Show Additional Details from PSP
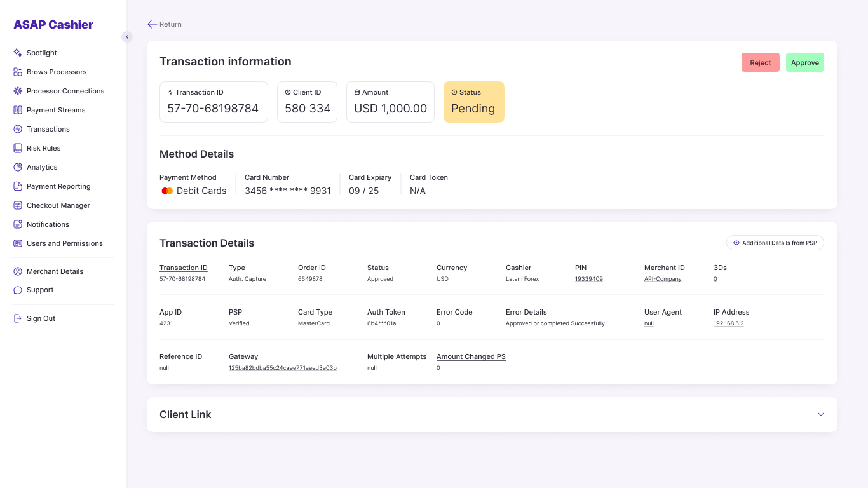Image resolution: width=868 pixels, height=488 pixels. [x=775, y=243]
